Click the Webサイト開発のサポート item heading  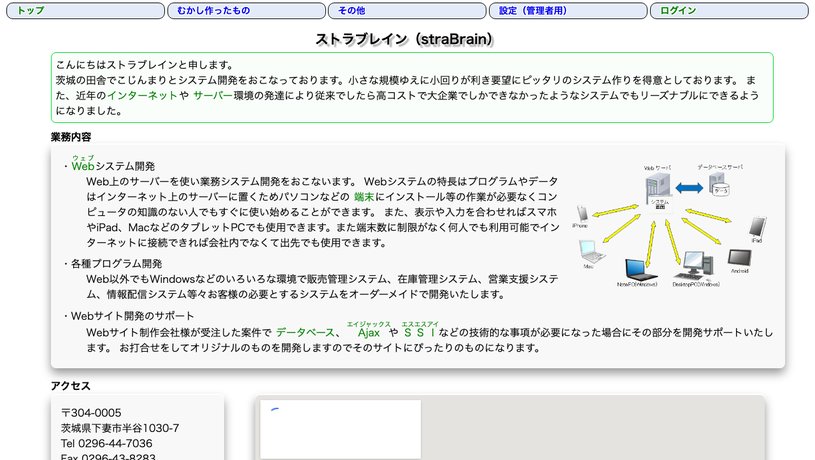pyautogui.click(x=133, y=316)
